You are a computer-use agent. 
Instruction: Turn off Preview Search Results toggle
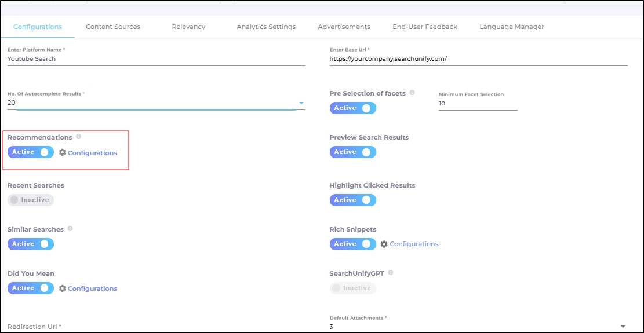352,152
